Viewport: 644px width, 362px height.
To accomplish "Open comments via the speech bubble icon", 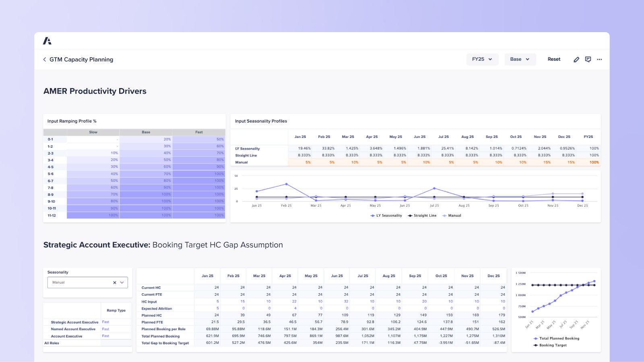I will (588, 59).
